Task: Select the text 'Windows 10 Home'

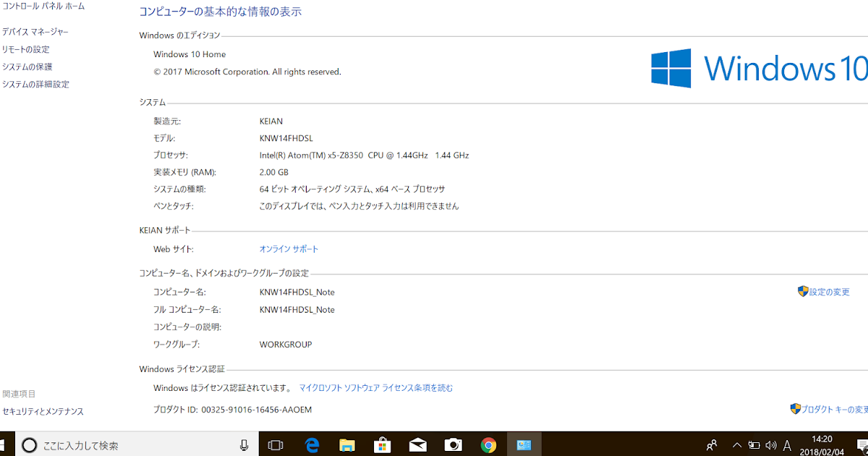Action: pos(190,54)
